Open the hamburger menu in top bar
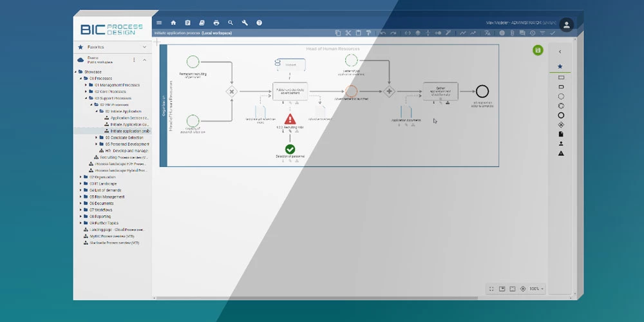Viewport: 644px width, 322px height. click(x=159, y=23)
